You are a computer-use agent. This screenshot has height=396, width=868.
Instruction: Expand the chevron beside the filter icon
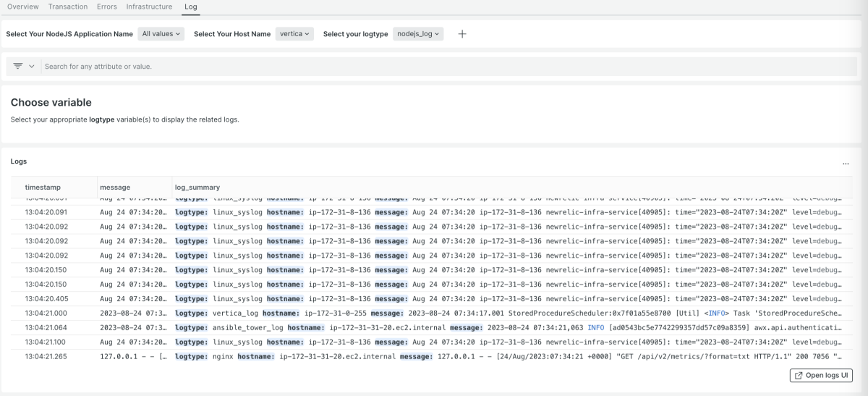click(x=32, y=66)
